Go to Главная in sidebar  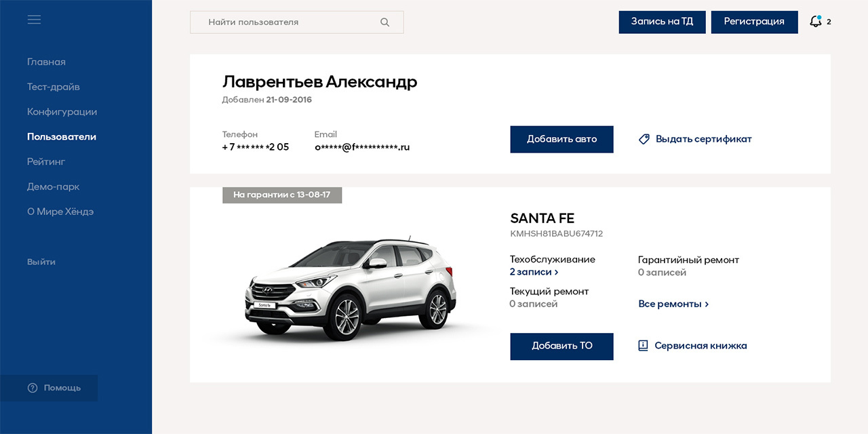46,62
